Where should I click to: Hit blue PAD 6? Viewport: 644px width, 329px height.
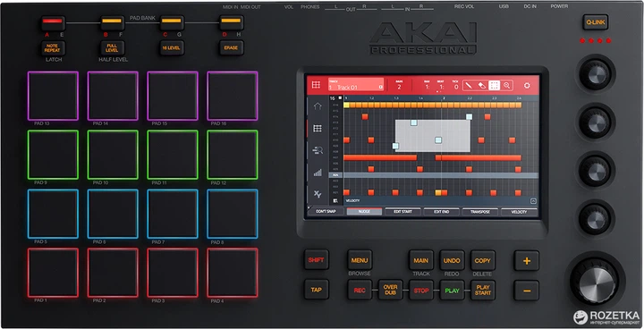point(113,214)
